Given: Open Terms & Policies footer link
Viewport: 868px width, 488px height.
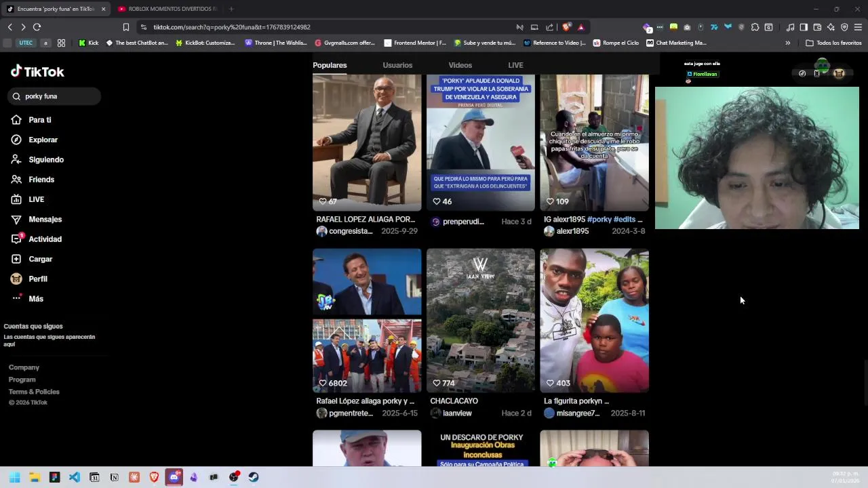Looking at the screenshot, I should pos(34,392).
